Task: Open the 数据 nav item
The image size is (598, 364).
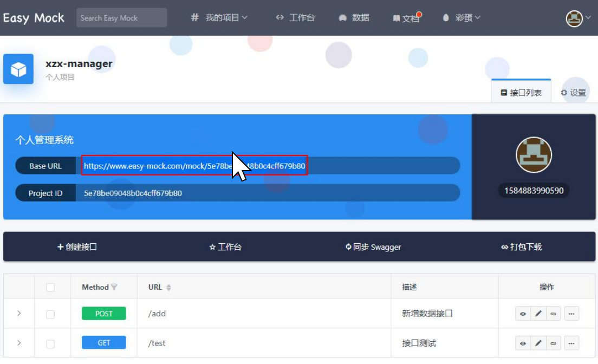Action: pos(354,17)
